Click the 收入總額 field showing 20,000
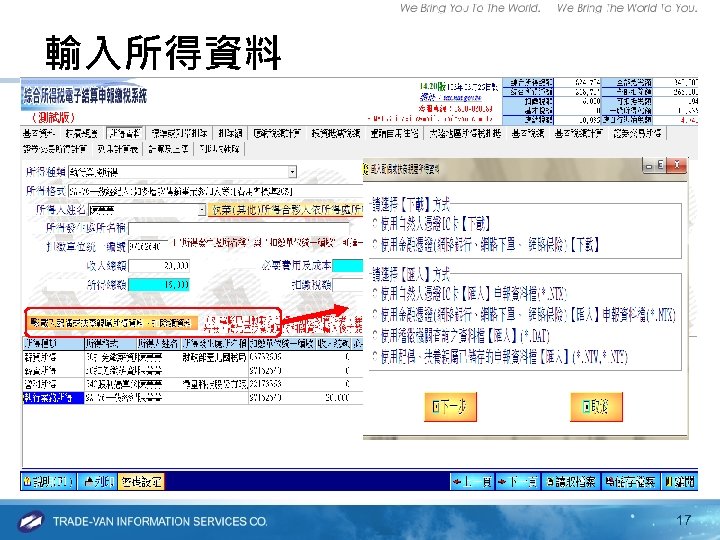This screenshot has width=720, height=540. (x=159, y=265)
